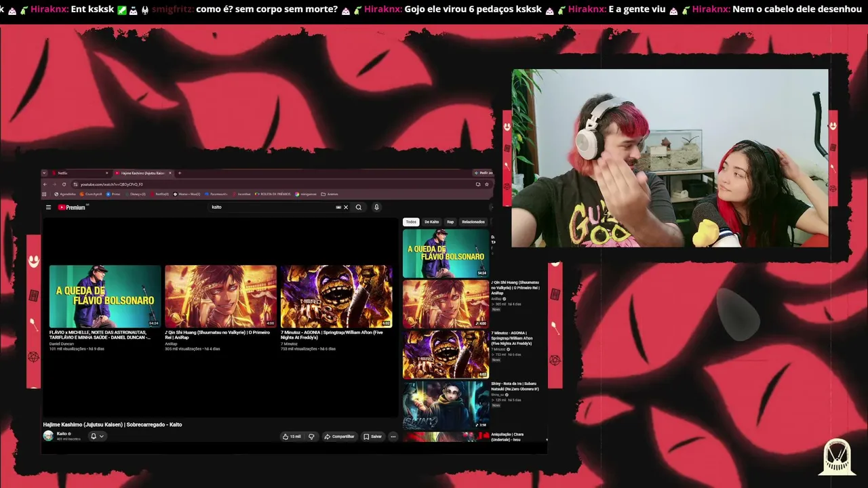Open end-screen title FLÁVIO x MICHELLE video
Screen dimensions: 868x488
click(100, 335)
